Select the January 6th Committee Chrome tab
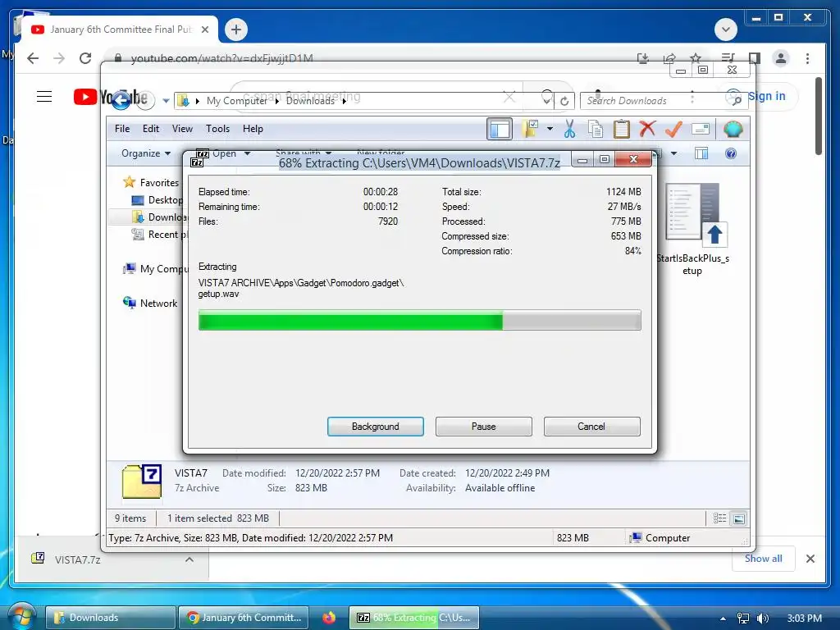The width and height of the screenshot is (840, 630). coord(119,30)
